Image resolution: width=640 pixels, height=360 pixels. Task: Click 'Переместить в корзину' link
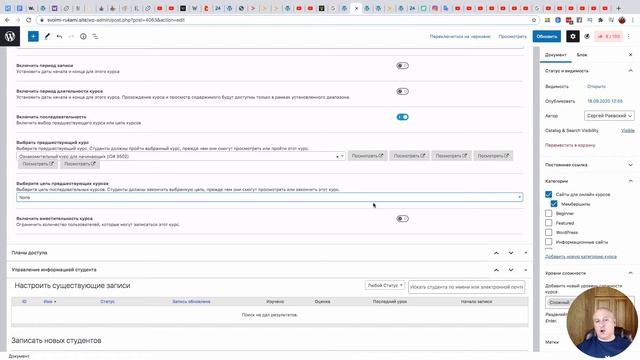click(570, 145)
